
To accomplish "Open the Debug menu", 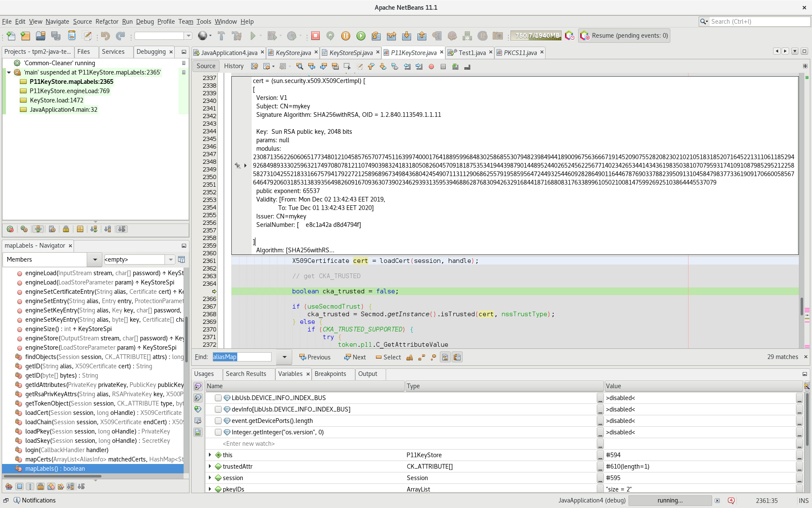I will pyautogui.click(x=145, y=22).
